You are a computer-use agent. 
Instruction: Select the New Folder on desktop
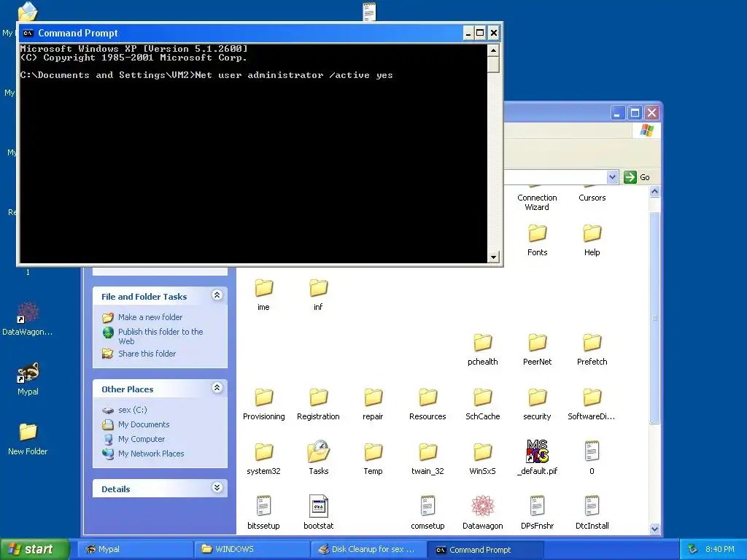click(x=28, y=439)
